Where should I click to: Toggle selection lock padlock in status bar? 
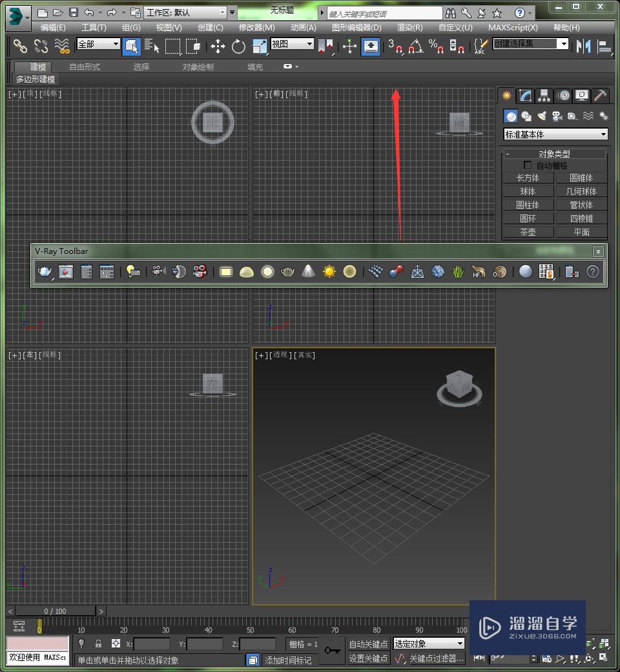tap(98, 644)
